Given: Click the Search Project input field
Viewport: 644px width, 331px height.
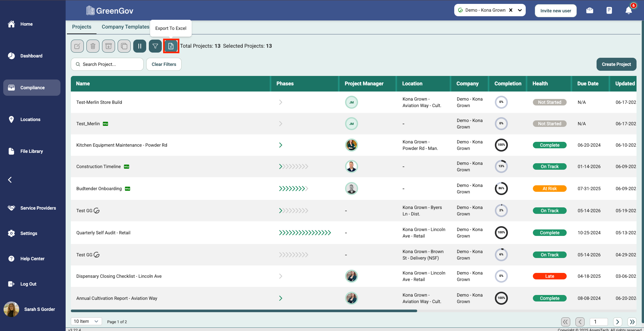Looking at the screenshot, I should coord(107,64).
